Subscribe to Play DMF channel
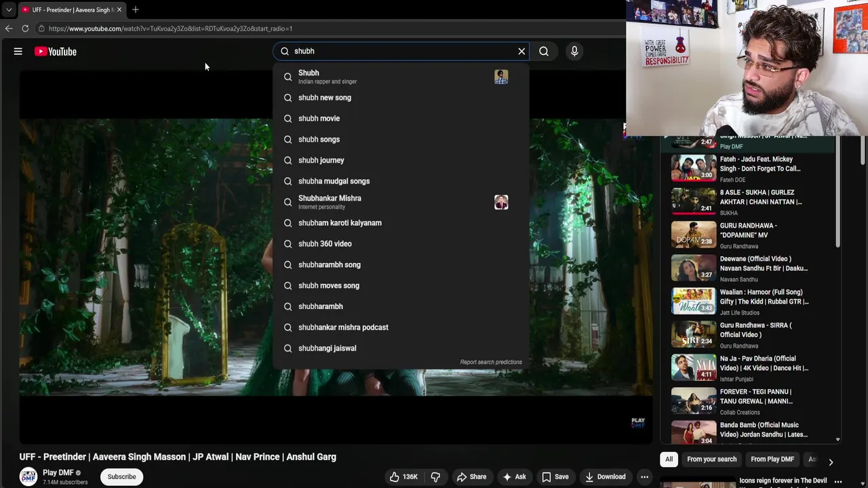The height and width of the screenshot is (488, 868). [122, 476]
